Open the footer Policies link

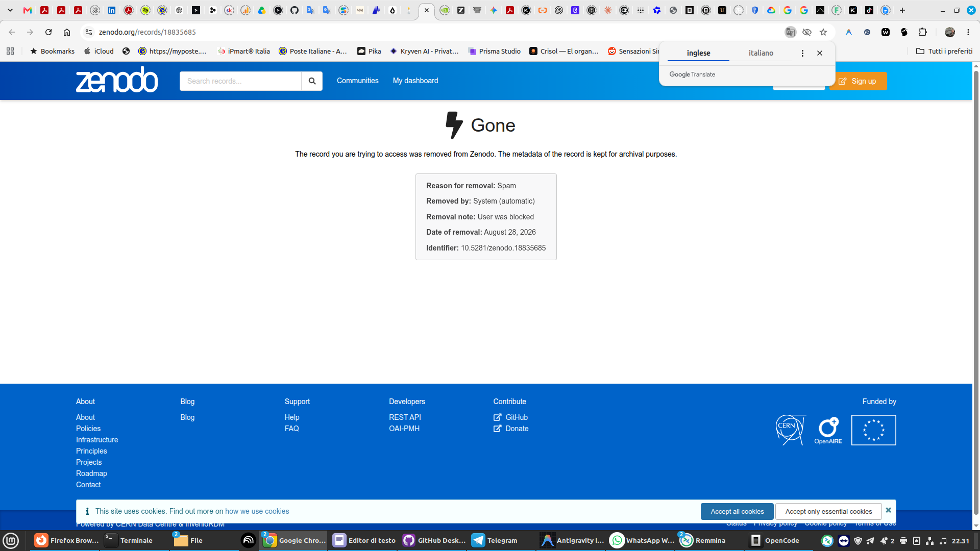pos(88,429)
